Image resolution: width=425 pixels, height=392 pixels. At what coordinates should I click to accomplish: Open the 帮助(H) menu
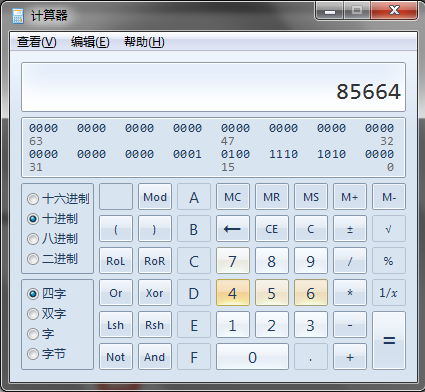tap(144, 42)
